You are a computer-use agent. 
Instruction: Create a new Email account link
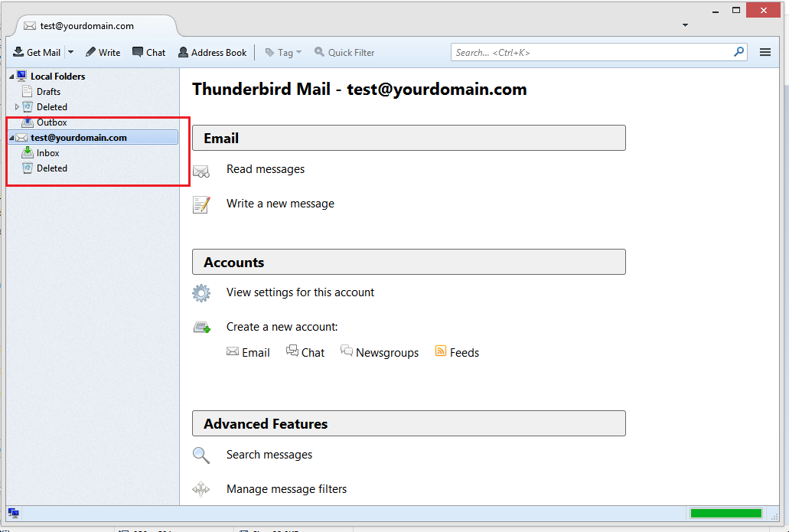tap(256, 353)
